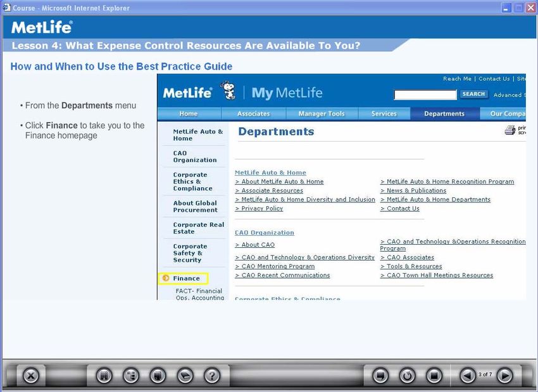
Task: Click the speech note icon in player bar
Action: (x=380, y=376)
